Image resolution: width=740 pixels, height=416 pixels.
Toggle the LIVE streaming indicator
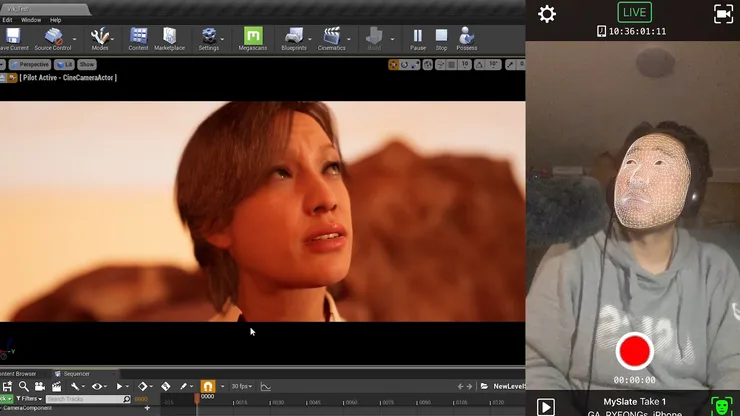[x=634, y=12]
